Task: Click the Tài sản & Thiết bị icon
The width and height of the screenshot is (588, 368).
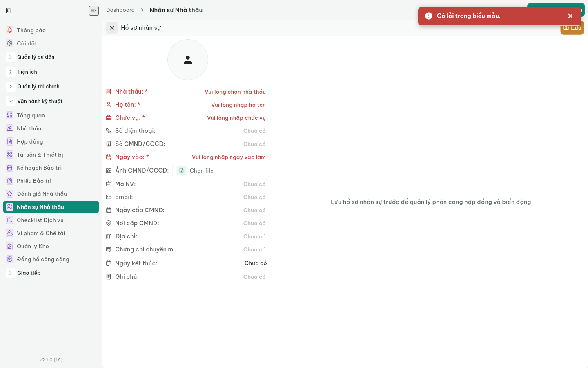Action: [10, 155]
